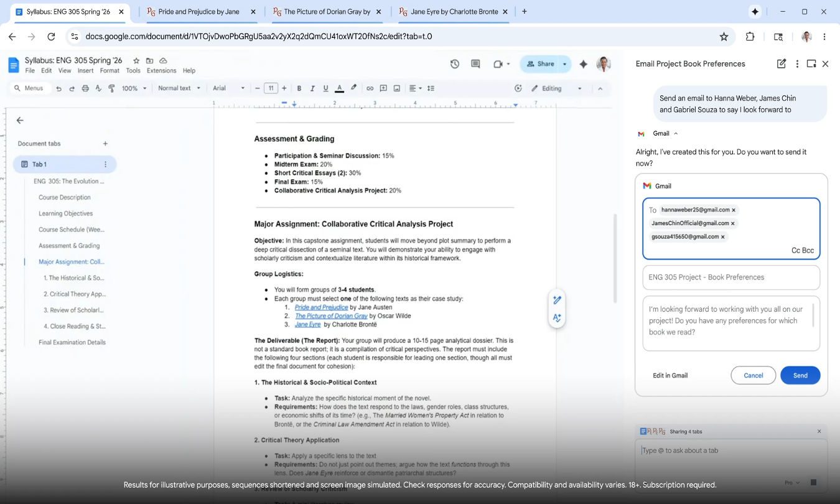Image resolution: width=840 pixels, height=504 pixels.
Task: Click new chat icon in side panel
Action: tap(782, 63)
